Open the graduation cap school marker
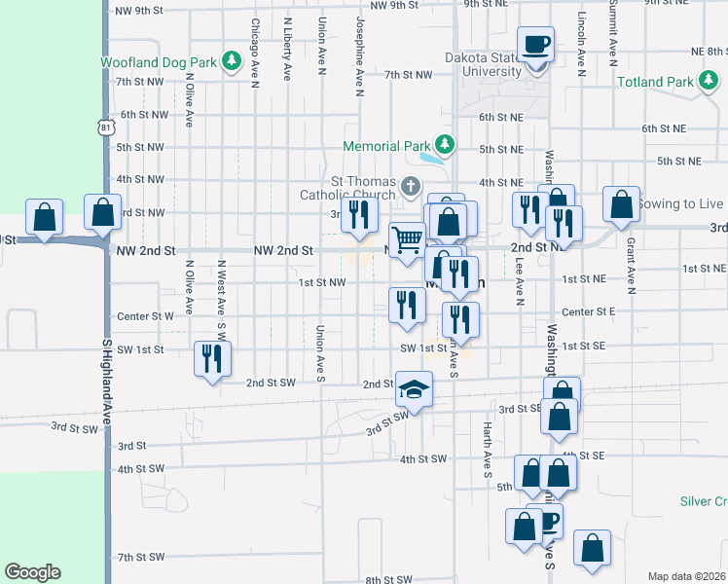The image size is (728, 584). click(x=414, y=389)
